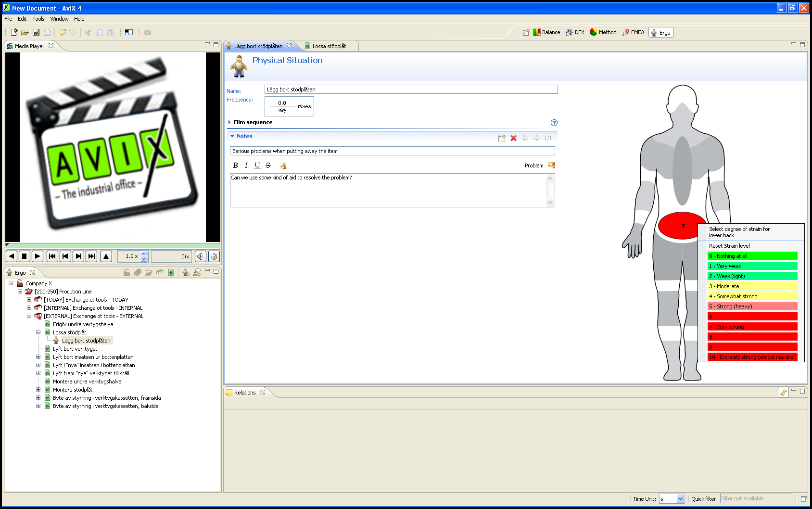Image resolution: width=812 pixels, height=509 pixels.
Task: Click help icon beside Film sequence
Action: [554, 123]
